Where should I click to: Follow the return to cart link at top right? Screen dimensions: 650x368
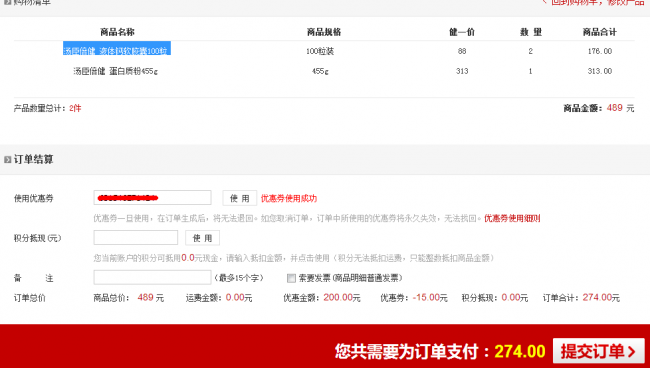tap(593, 2)
